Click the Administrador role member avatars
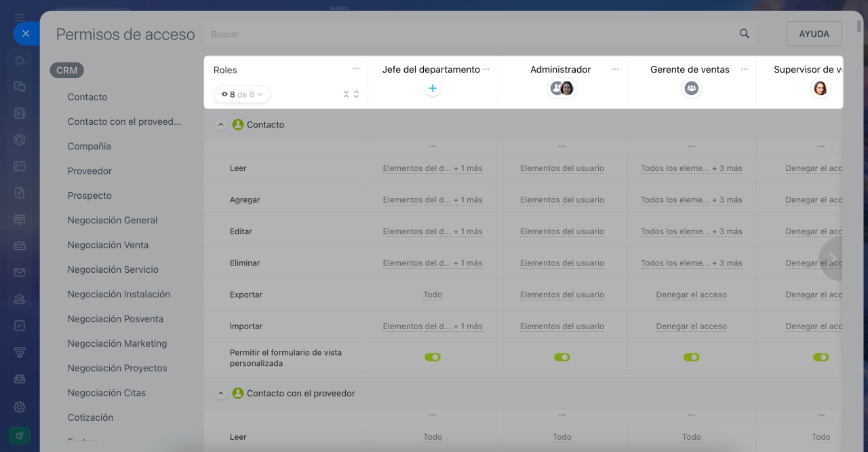This screenshot has width=868, height=452. [562, 88]
